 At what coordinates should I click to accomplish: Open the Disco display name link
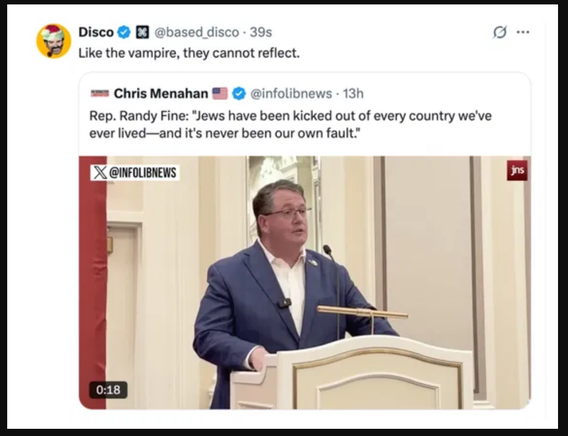click(x=96, y=32)
